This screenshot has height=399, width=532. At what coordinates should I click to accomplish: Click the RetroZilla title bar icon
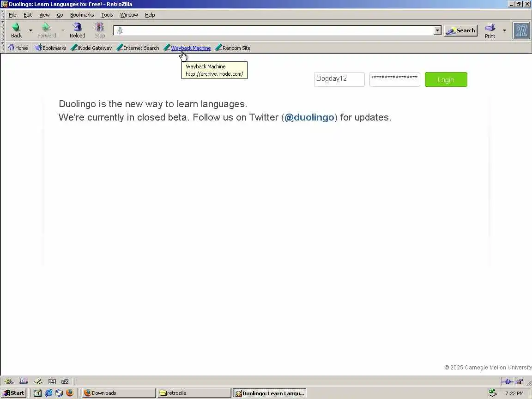pyautogui.click(x=5, y=4)
